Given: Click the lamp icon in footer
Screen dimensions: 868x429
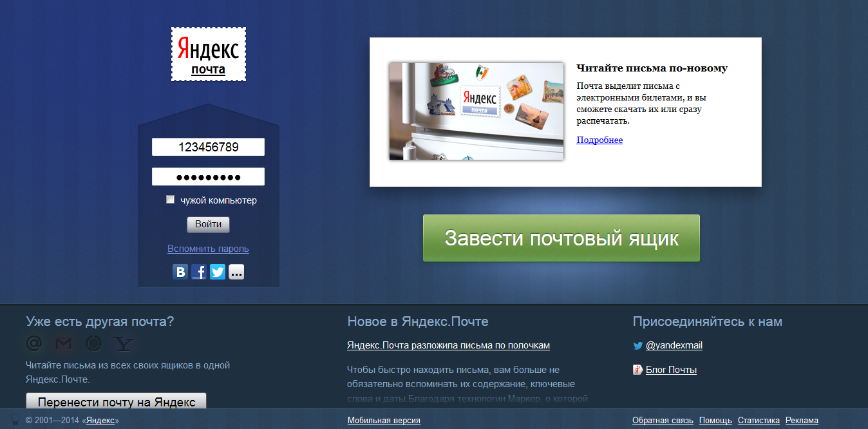Looking at the screenshot, I should click(x=15, y=420).
